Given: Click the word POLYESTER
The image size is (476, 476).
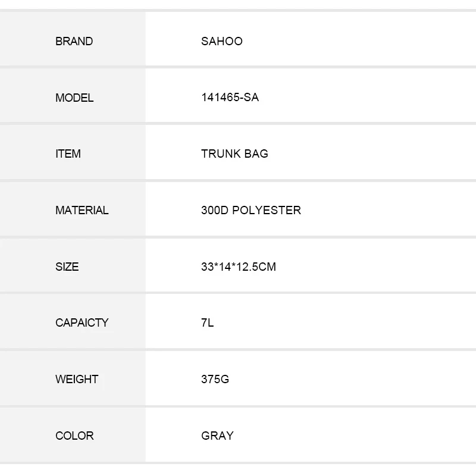Looking at the screenshot, I should click(x=266, y=210).
